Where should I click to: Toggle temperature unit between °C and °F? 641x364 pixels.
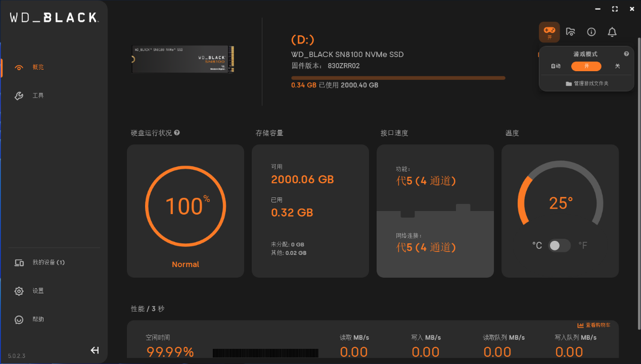coord(560,245)
